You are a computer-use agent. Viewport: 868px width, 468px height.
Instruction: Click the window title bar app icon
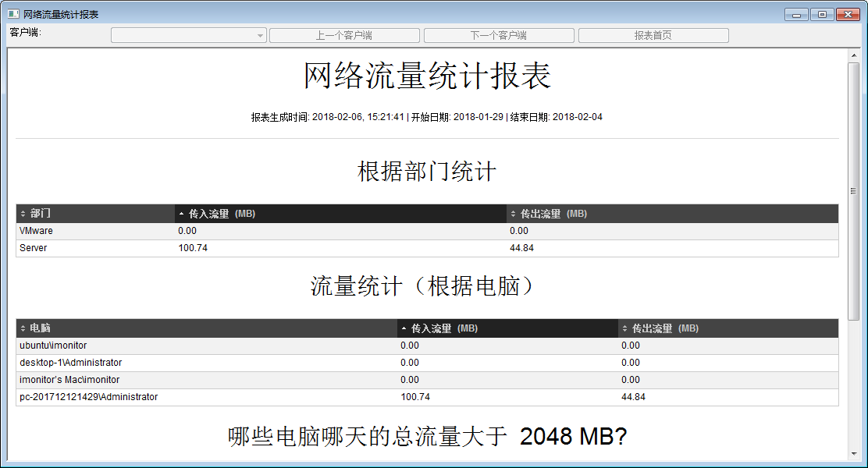[13, 14]
